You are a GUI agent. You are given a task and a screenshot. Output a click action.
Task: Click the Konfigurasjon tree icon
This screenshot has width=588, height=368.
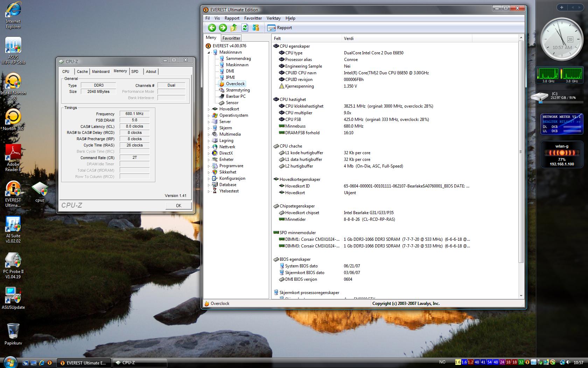pos(215,178)
